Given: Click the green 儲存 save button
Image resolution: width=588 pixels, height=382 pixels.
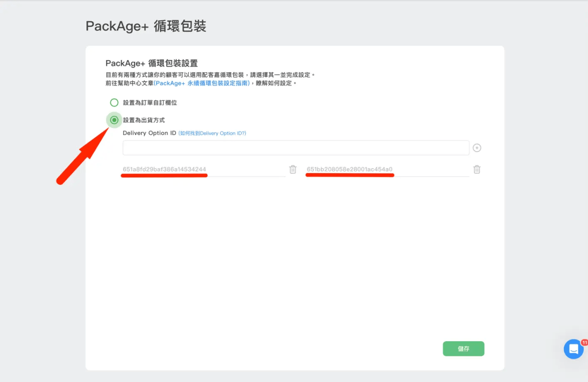Looking at the screenshot, I should tap(463, 349).
